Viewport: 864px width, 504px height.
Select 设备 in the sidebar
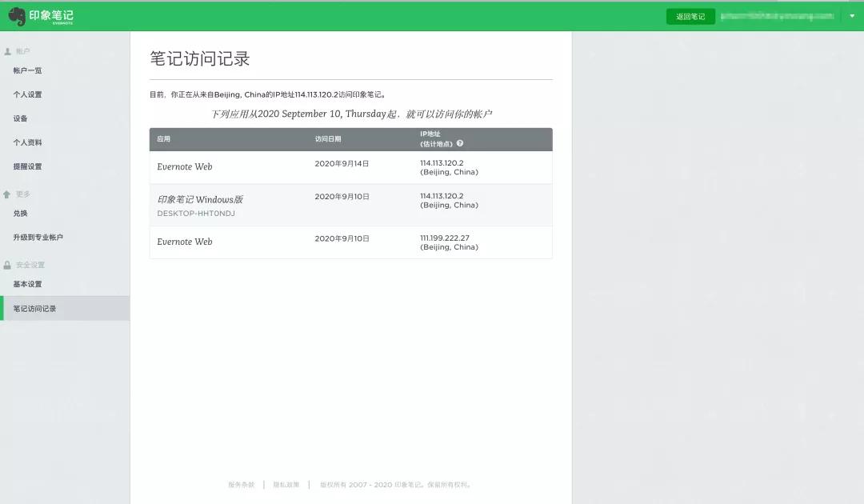point(20,118)
